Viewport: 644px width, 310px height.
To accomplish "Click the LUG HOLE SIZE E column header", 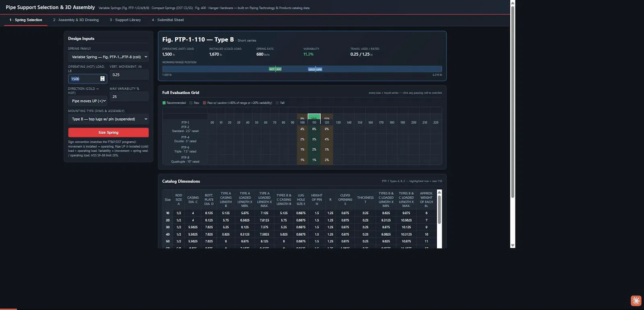I will click(301, 199).
